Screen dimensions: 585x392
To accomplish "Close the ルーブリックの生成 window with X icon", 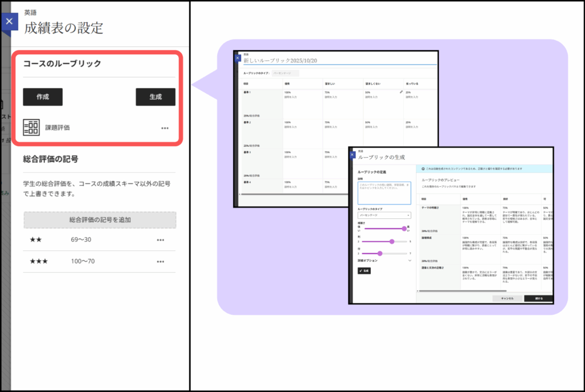I will 352,154.
